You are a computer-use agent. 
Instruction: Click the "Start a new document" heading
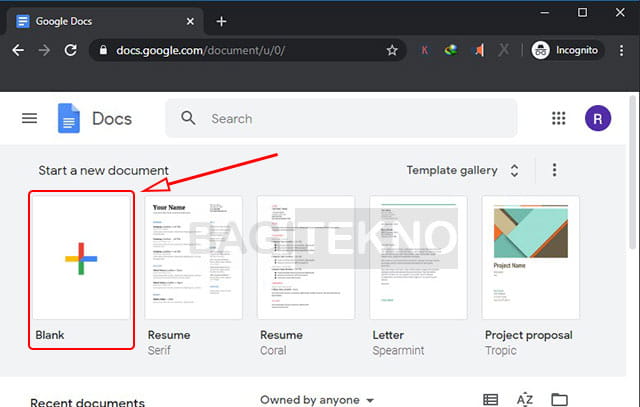(103, 170)
